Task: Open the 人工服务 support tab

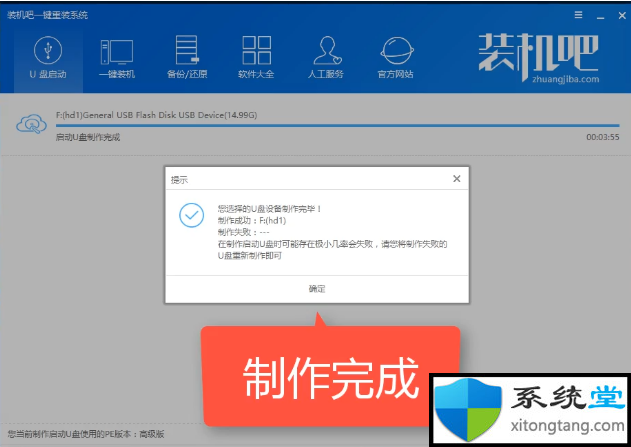Action: pyautogui.click(x=326, y=58)
